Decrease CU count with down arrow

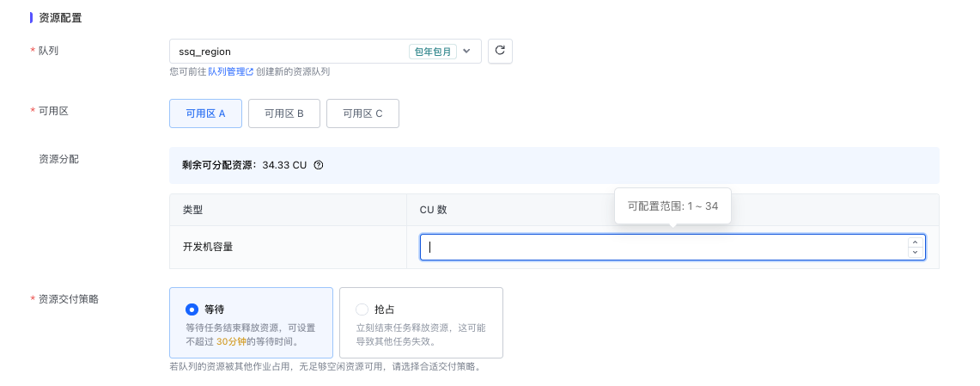(916, 252)
